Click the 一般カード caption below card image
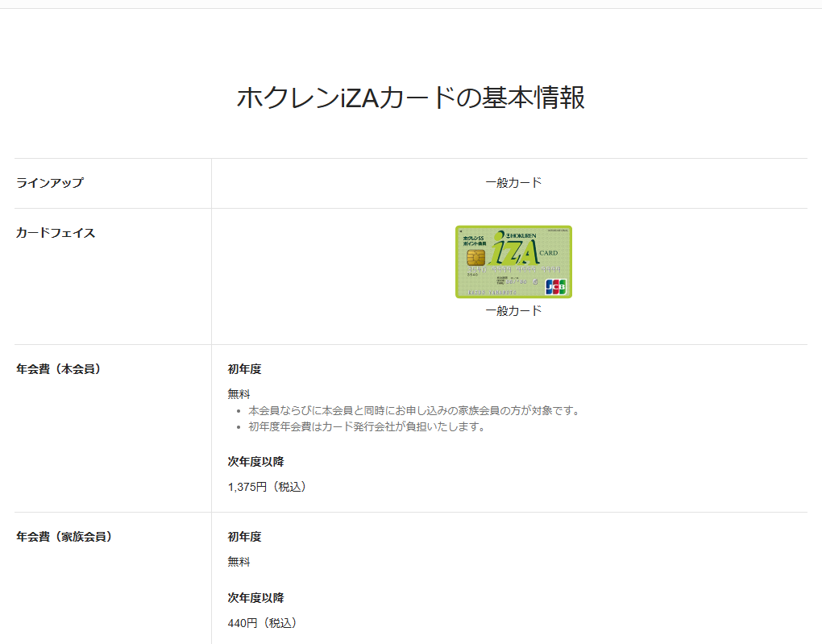 (513, 310)
